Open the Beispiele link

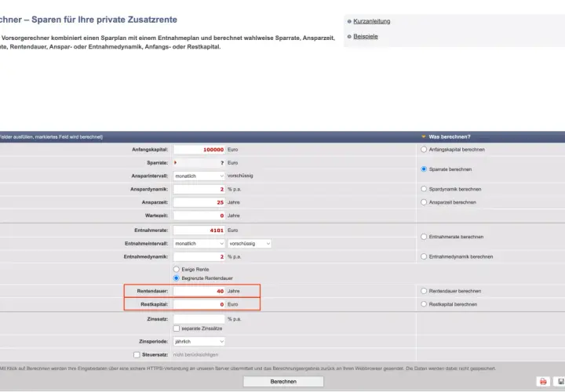(x=366, y=36)
